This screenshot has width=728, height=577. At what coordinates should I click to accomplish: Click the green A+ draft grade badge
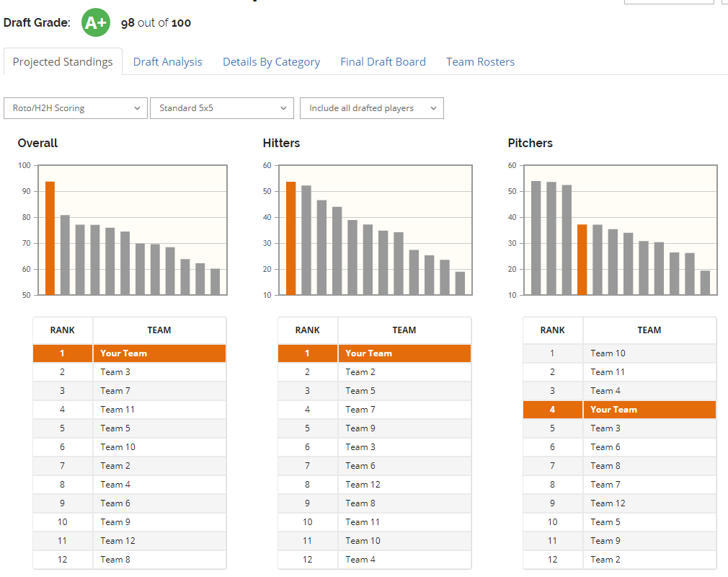coord(96,22)
